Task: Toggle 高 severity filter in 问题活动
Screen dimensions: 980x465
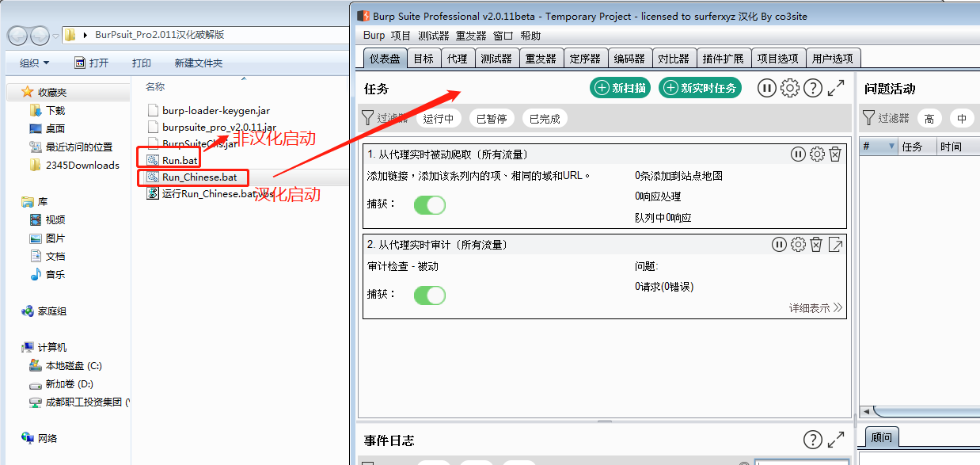Action: (929, 119)
